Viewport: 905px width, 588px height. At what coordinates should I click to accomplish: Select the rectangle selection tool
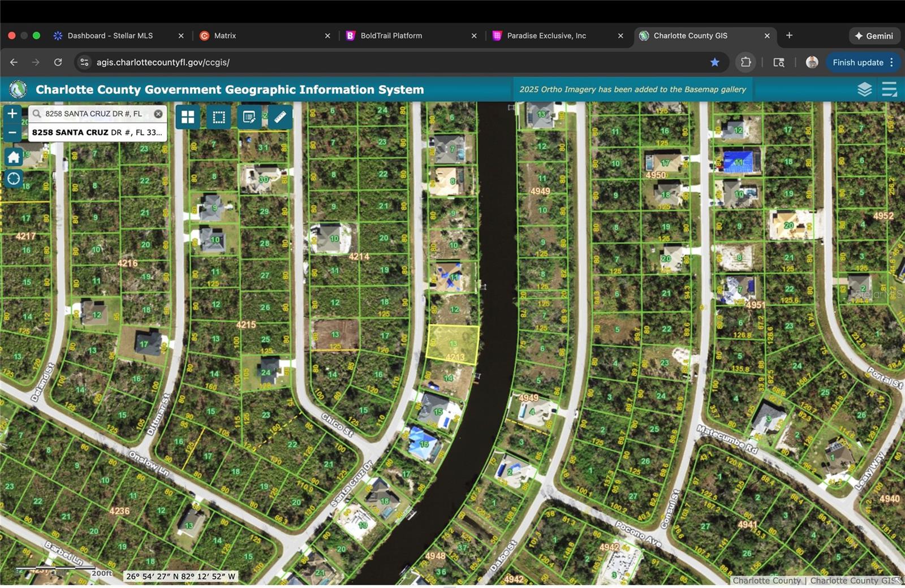pyautogui.click(x=219, y=117)
